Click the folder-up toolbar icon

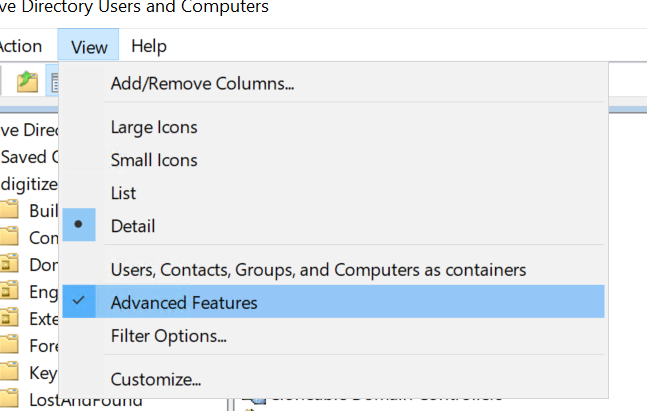click(x=27, y=82)
